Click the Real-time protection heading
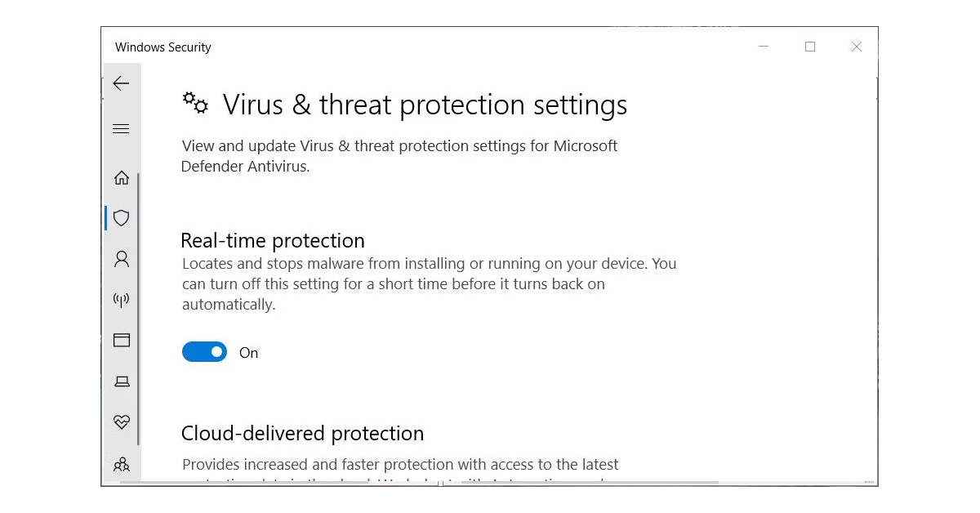This screenshot has width=980, height=513. coord(273,241)
